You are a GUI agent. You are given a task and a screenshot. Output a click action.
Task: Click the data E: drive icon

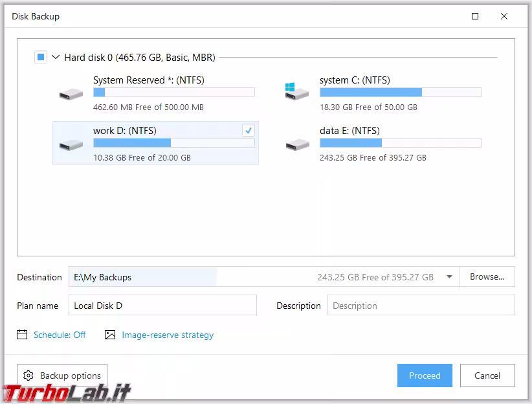pyautogui.click(x=297, y=144)
